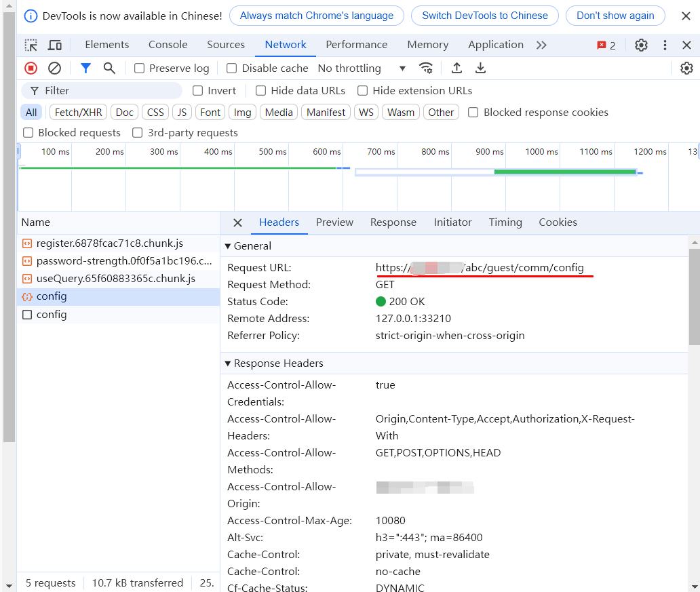
Task: Click the Filter text input field
Action: click(x=109, y=91)
